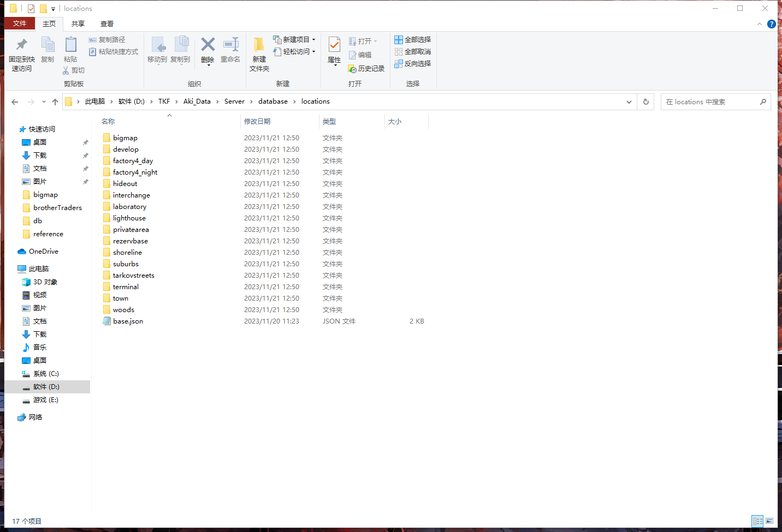Click the 全部选择 select all option
Image resolution: width=782 pixels, height=532 pixels.
tap(413, 40)
